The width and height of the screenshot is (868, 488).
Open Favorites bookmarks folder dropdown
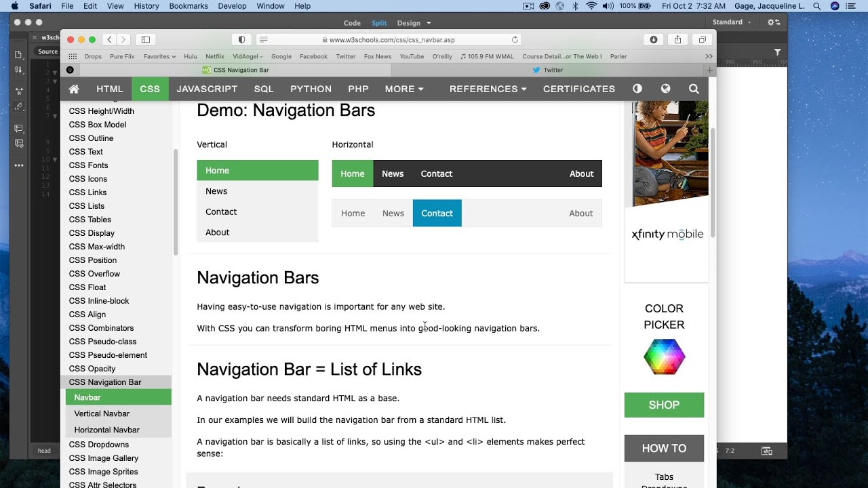point(159,57)
